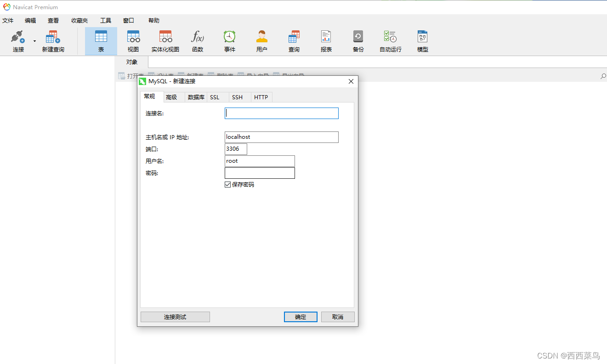Screen dimensions: 607x364
Task: Switch to the SSH tab
Action: [240, 97]
